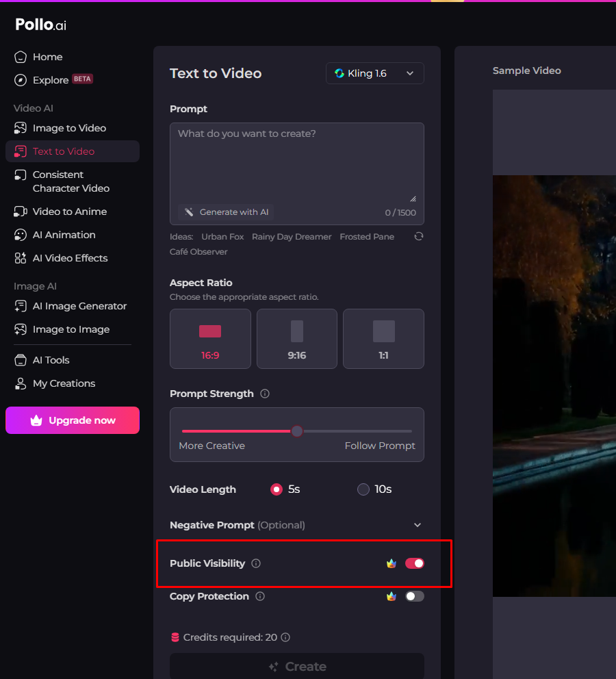Click the Video to Anime icon
Screen dimensions: 616x679
(21, 212)
